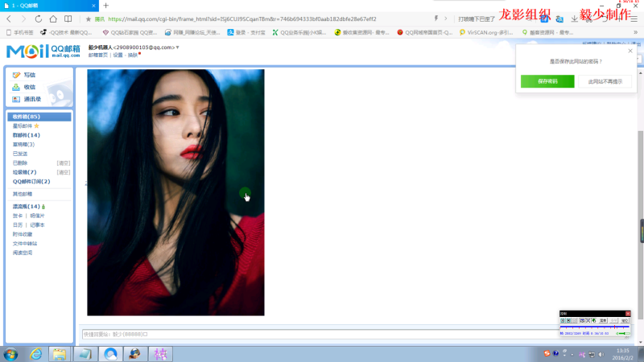Open the Windows Start button
The image size is (644, 362).
(11, 354)
